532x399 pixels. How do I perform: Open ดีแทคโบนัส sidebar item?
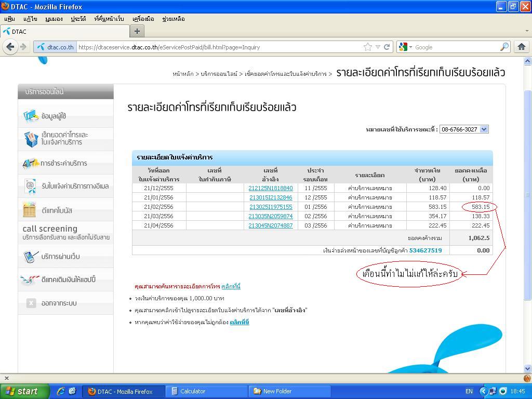pos(65,210)
